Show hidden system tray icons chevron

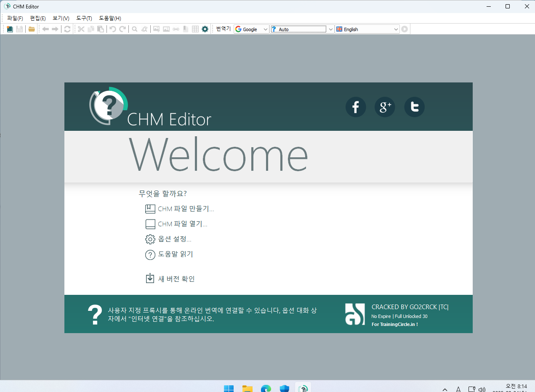click(x=445, y=389)
